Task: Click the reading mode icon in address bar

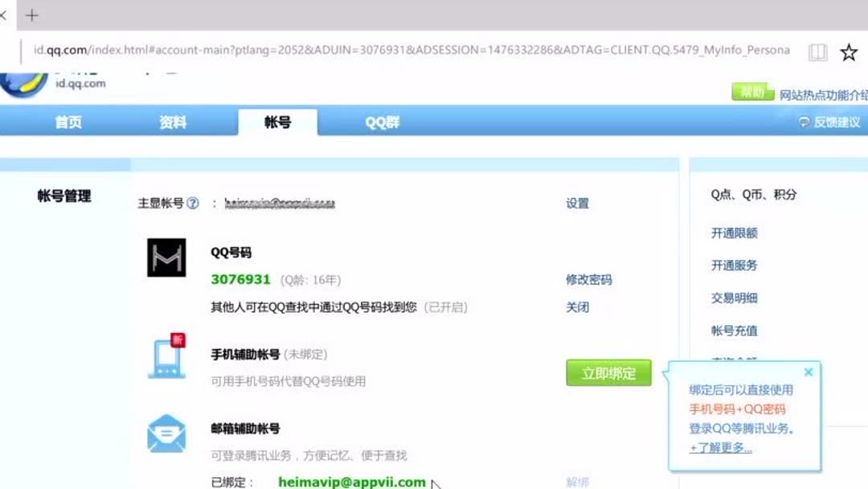Action: pos(818,50)
